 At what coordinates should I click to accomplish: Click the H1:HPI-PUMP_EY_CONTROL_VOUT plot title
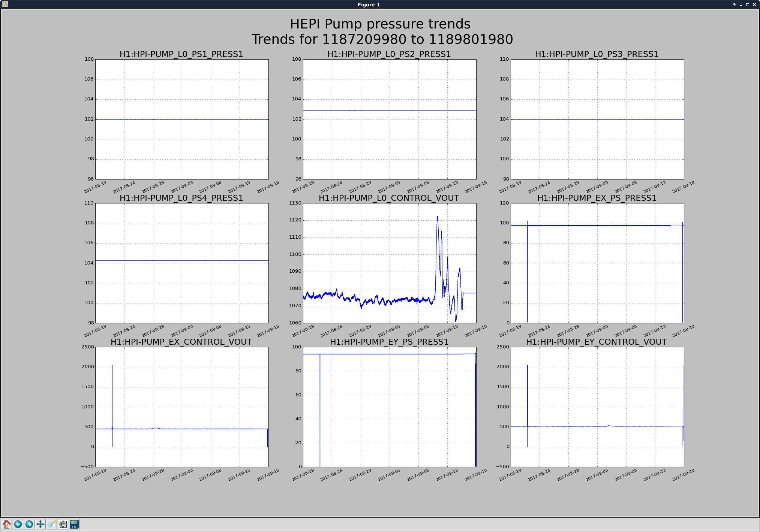tap(597, 342)
